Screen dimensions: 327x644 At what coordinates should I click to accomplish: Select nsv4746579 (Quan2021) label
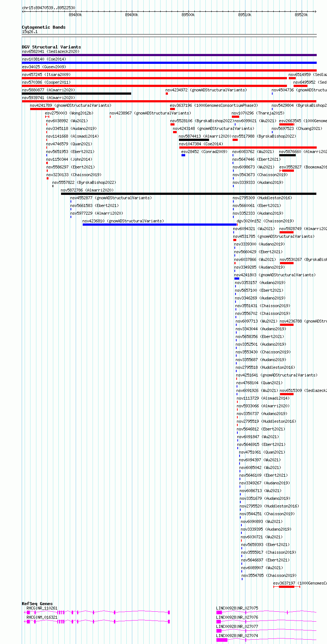coord(69,144)
